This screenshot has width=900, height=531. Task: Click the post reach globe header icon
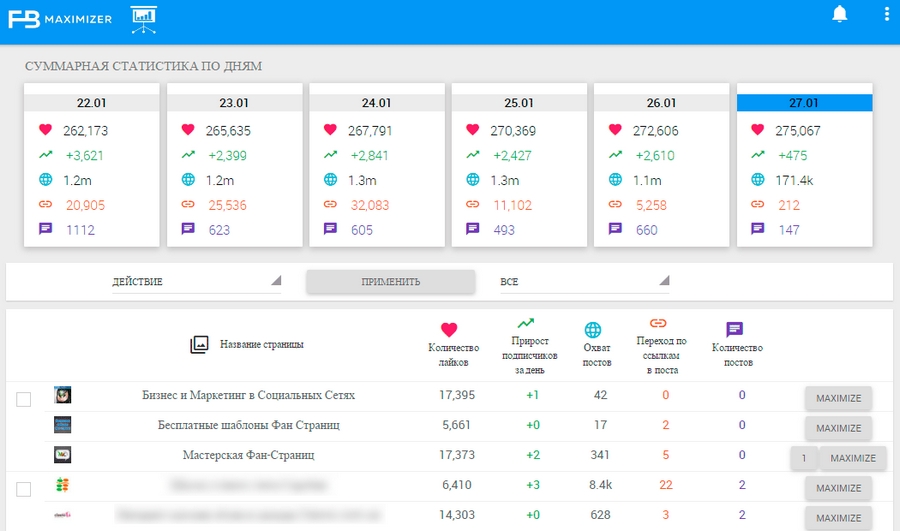[592, 330]
